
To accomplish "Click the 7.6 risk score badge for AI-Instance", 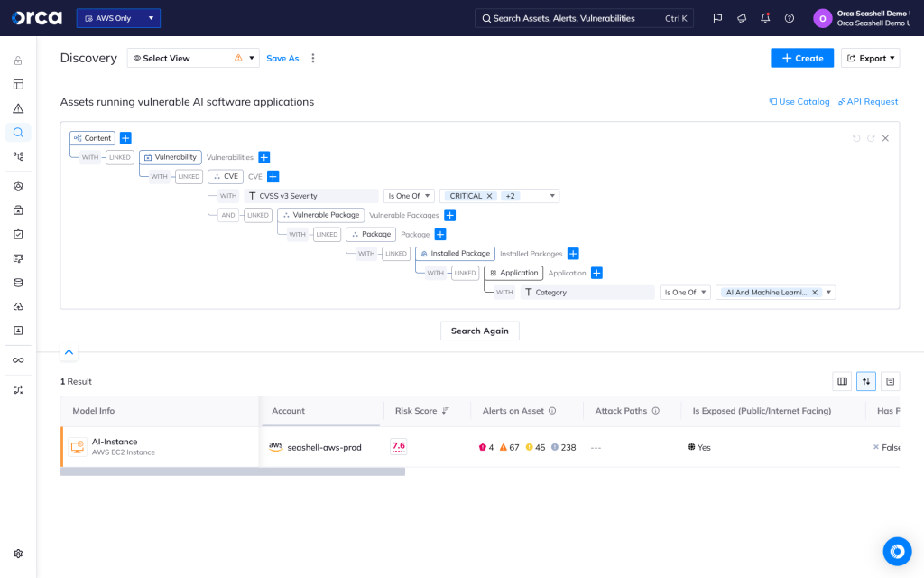I will tap(398, 446).
